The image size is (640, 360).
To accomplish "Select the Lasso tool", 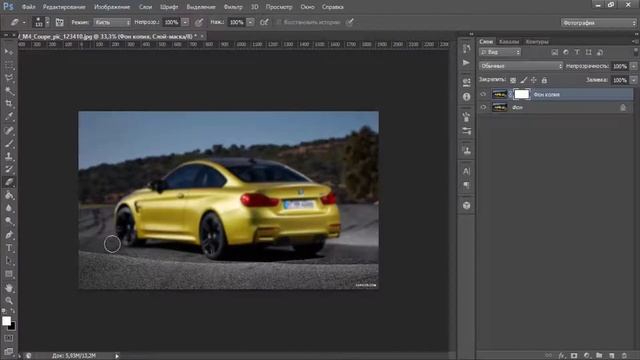I will (x=9, y=78).
